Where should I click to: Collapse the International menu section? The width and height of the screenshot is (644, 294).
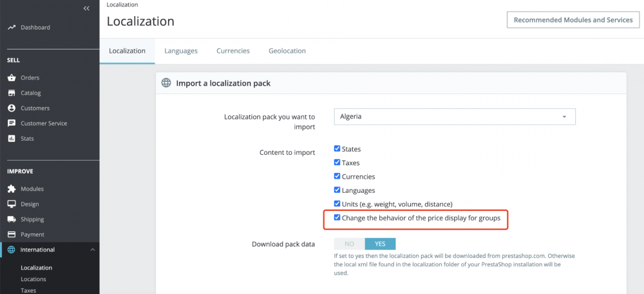point(91,250)
